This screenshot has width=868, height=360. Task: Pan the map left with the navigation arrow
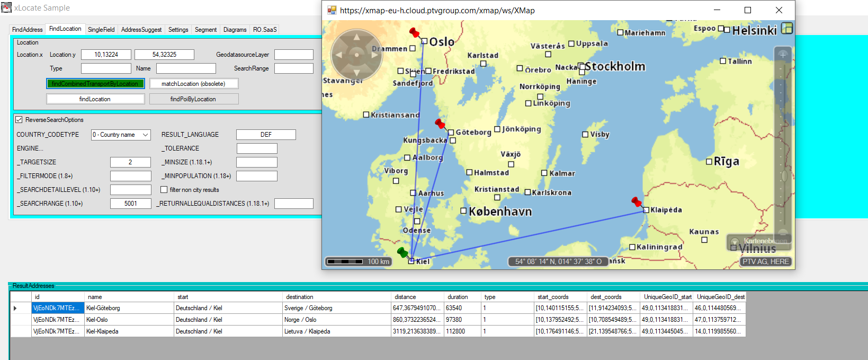click(338, 55)
